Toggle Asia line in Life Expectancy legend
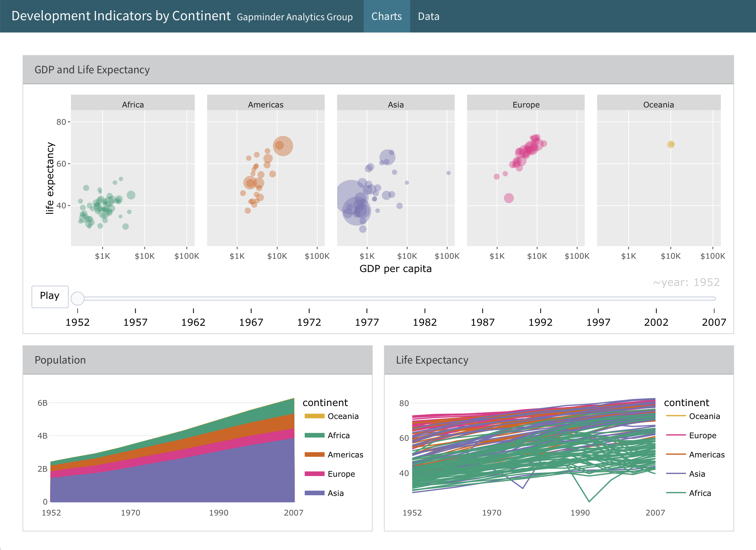The image size is (756, 550). tap(697, 474)
